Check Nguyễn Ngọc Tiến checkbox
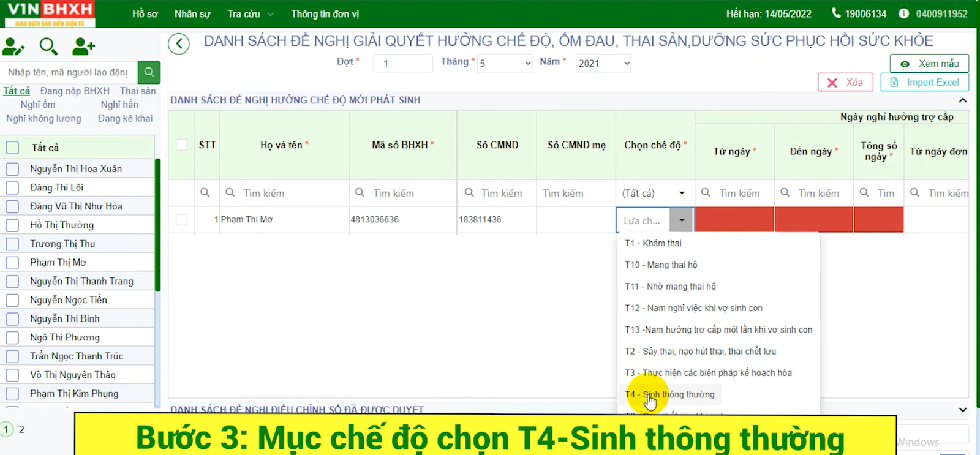Screen dimensions: 980x455 (x=12, y=300)
